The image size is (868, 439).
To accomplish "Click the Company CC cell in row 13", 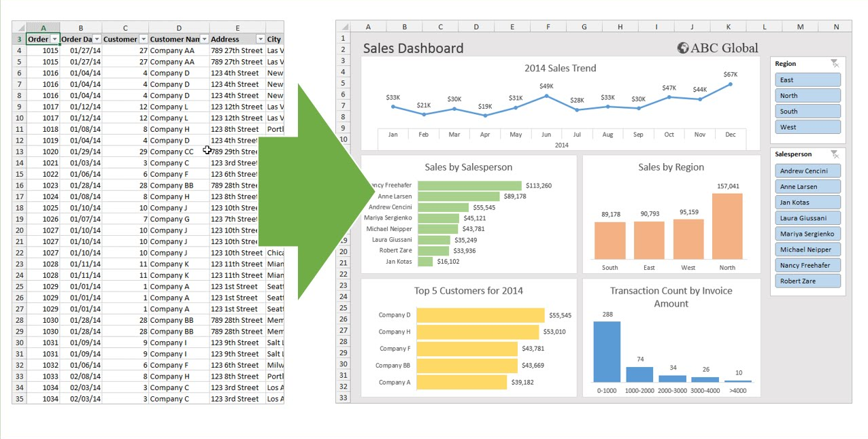I will point(179,152).
